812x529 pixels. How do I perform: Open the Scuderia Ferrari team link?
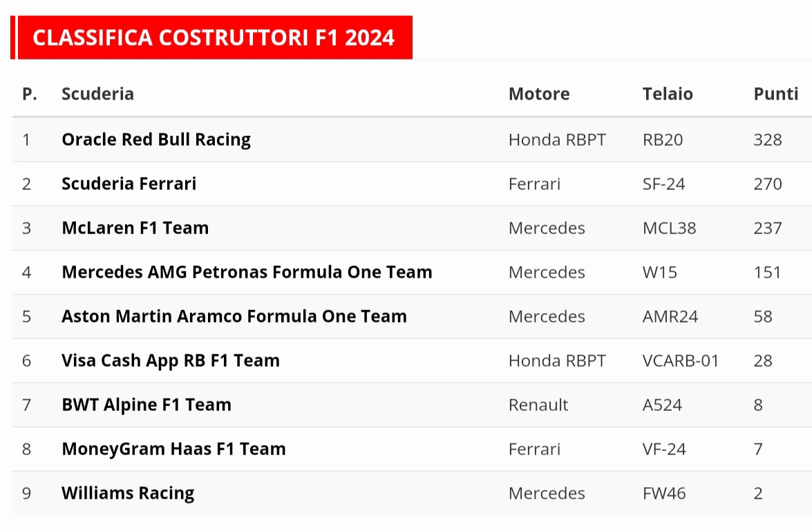coord(129,184)
